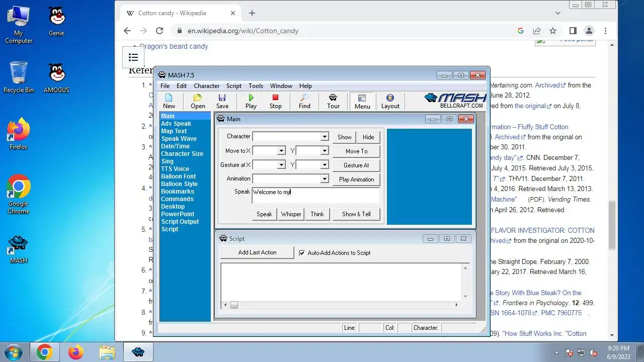Click the Show & Tell button
Image resolution: width=644 pixels, height=362 pixels.
pos(356,214)
